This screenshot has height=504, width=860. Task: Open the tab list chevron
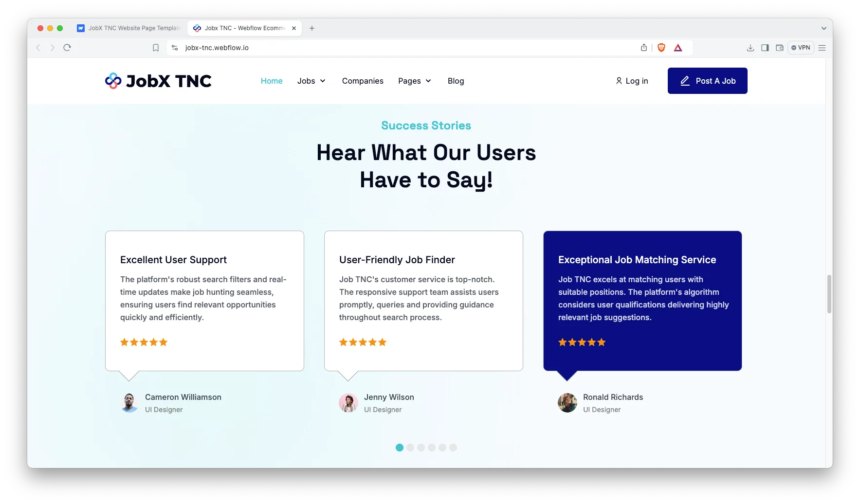pos(823,28)
